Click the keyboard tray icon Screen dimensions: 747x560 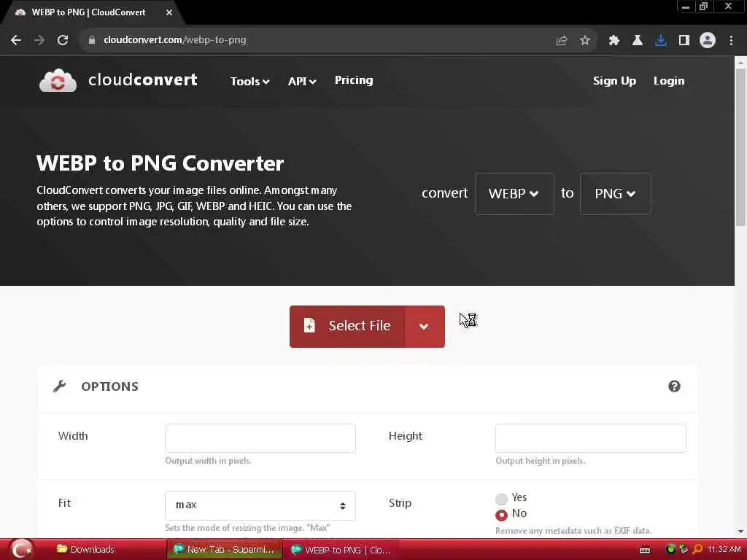click(645, 550)
